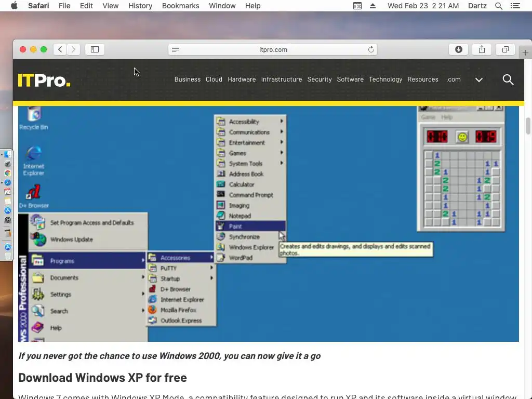Show Safari downloads
This screenshot has width=532, height=399.
(458, 49)
